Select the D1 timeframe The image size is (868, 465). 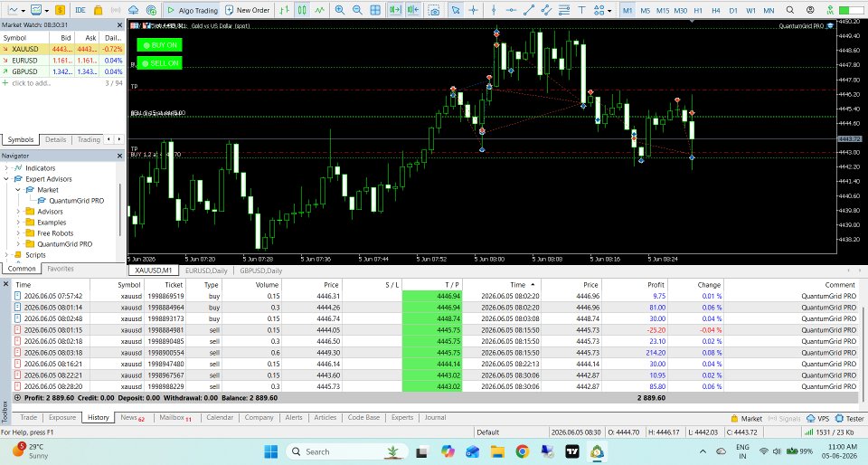coord(733,10)
